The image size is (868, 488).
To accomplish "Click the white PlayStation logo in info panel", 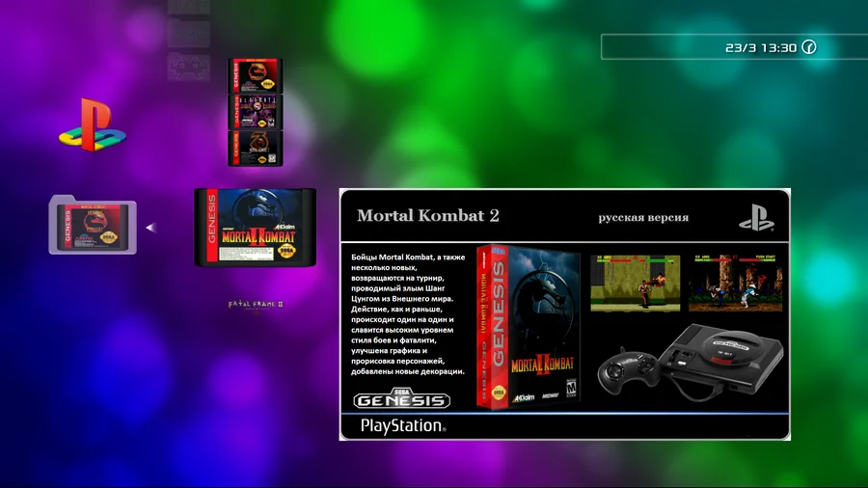I will (x=756, y=217).
